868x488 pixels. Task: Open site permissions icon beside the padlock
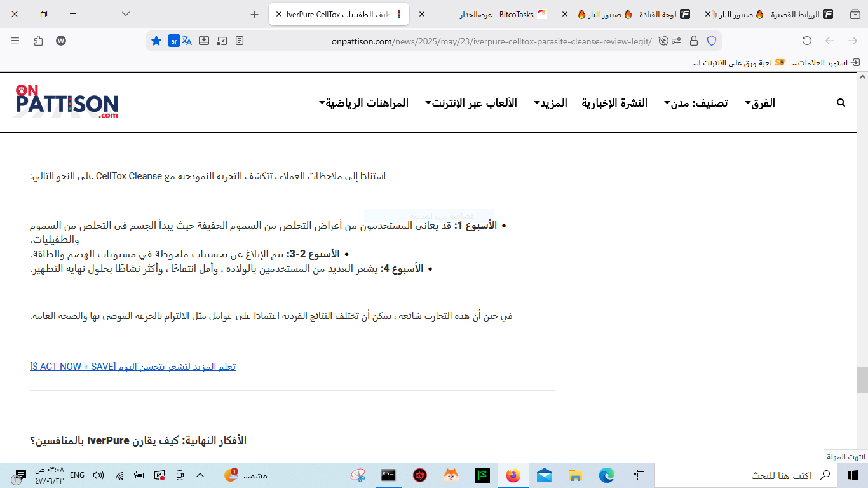[676, 41]
